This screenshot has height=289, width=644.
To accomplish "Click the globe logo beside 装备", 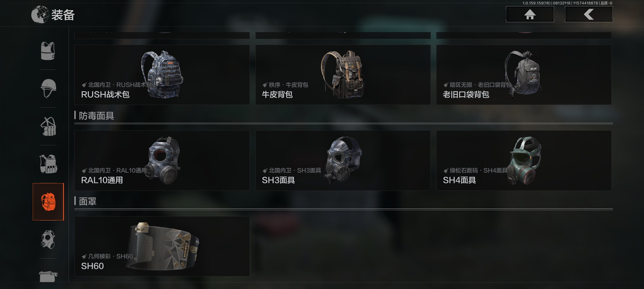I will (x=40, y=14).
